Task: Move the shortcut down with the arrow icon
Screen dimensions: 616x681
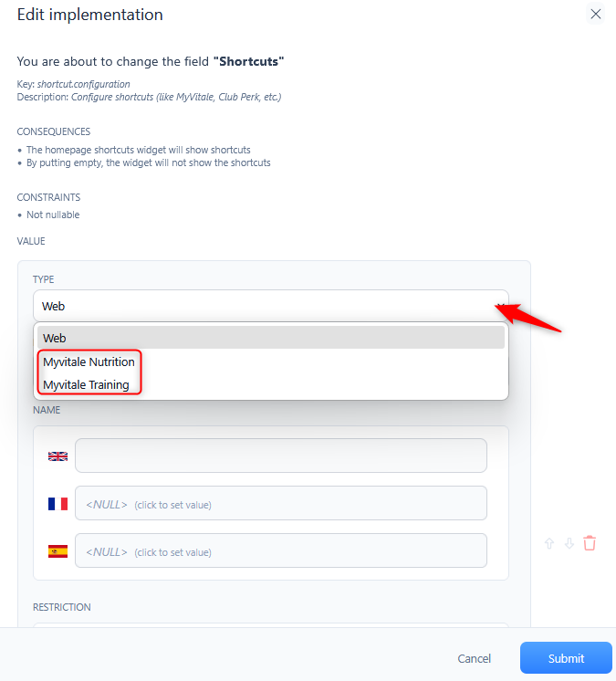Action: 569,543
